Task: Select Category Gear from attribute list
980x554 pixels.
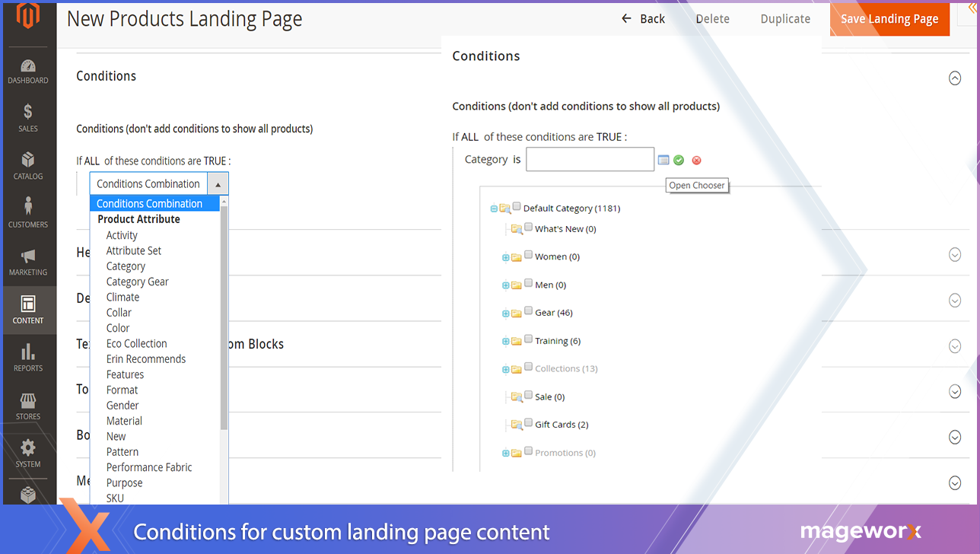Action: click(x=137, y=282)
